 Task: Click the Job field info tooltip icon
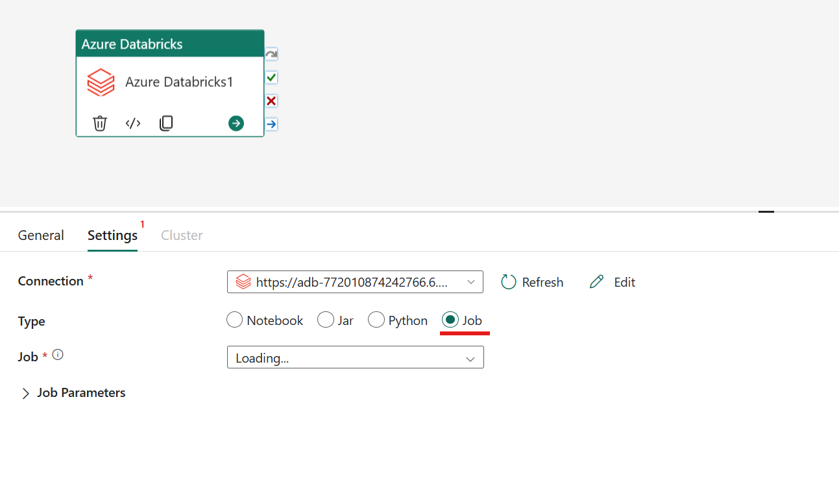coord(57,354)
